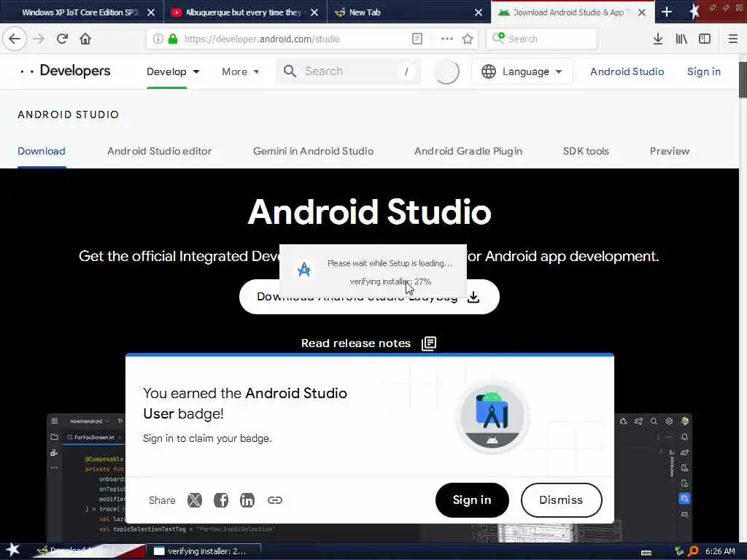This screenshot has width=747, height=560.
Task: Open the browser home page icon
Action: tap(85, 39)
